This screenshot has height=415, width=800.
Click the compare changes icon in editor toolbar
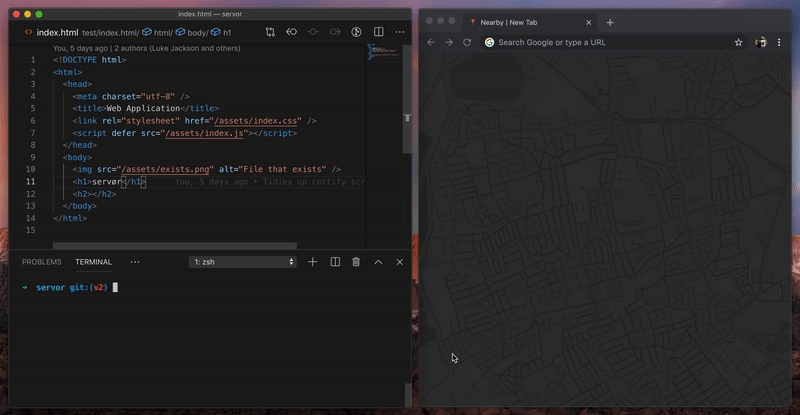tap(270, 33)
